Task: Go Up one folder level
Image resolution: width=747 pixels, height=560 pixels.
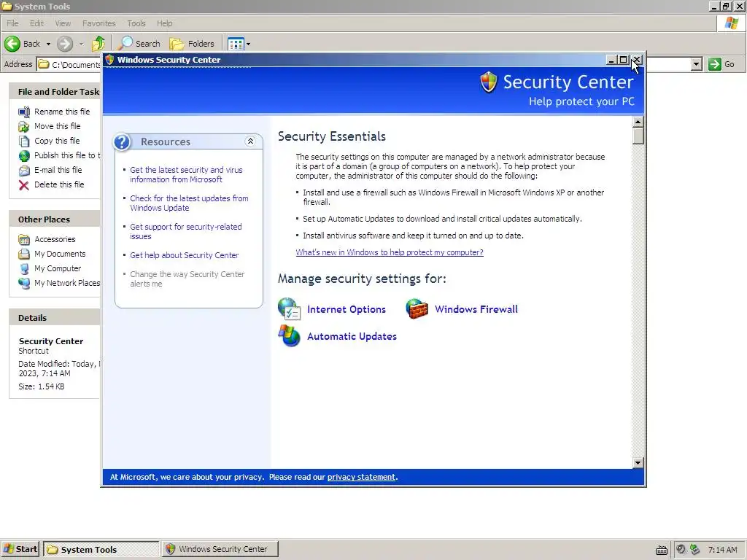Action: 98,44
